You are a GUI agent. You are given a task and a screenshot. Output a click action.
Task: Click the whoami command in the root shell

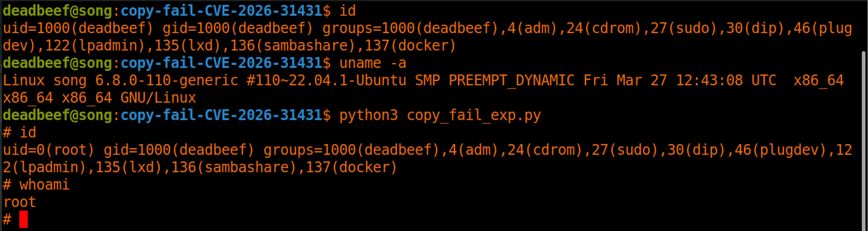click(44, 184)
